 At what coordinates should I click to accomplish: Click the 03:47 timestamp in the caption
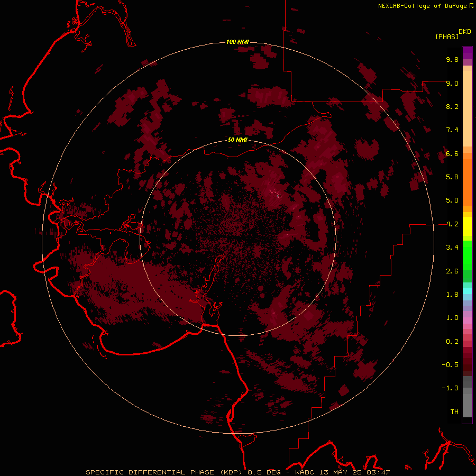(378, 472)
